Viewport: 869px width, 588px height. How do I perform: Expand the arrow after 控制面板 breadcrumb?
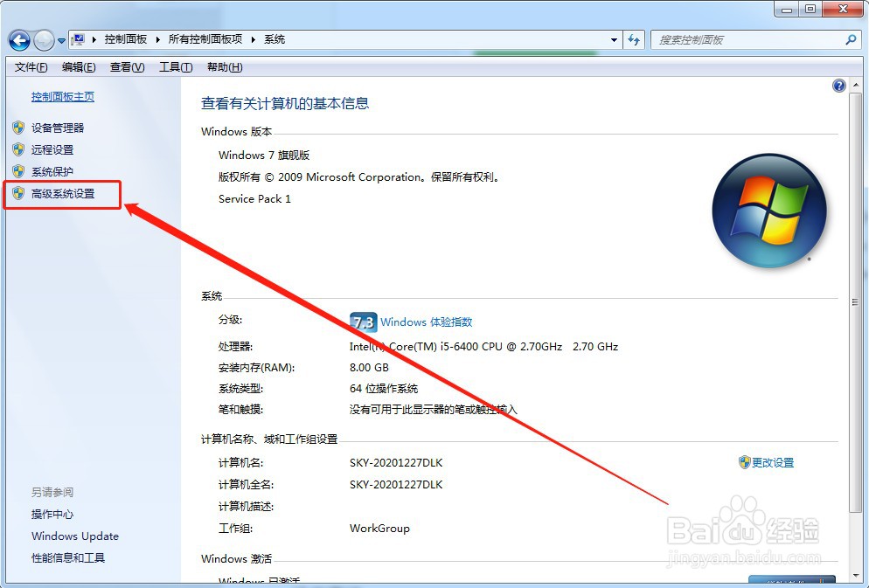pos(157,39)
